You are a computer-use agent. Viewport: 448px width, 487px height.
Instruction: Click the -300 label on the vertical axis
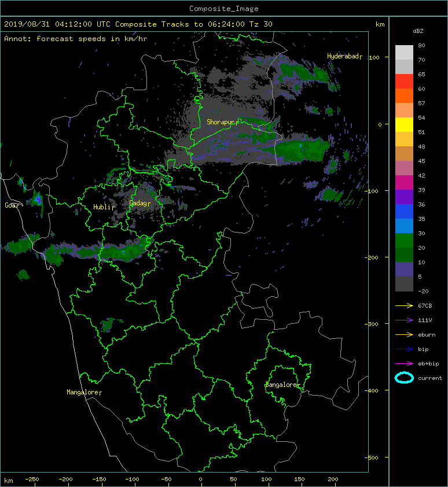[372, 324]
